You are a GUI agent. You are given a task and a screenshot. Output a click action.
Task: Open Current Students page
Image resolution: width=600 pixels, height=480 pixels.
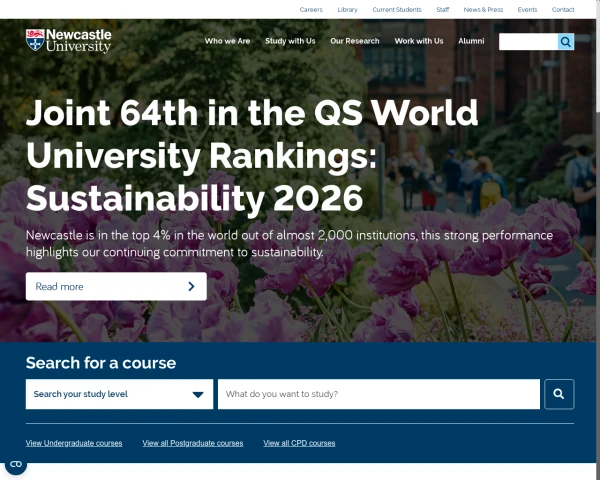(396, 9)
